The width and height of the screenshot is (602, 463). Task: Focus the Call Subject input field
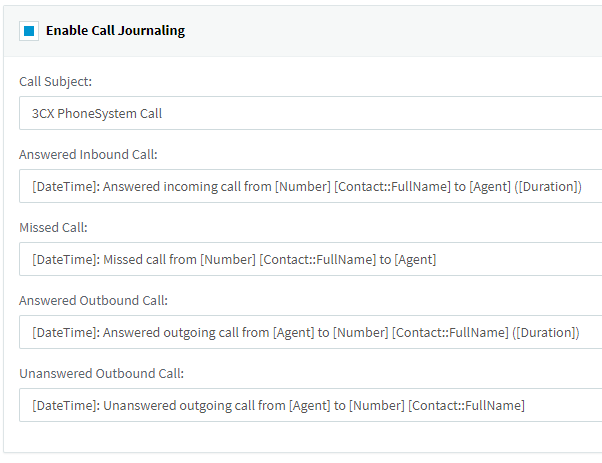pos(310,113)
